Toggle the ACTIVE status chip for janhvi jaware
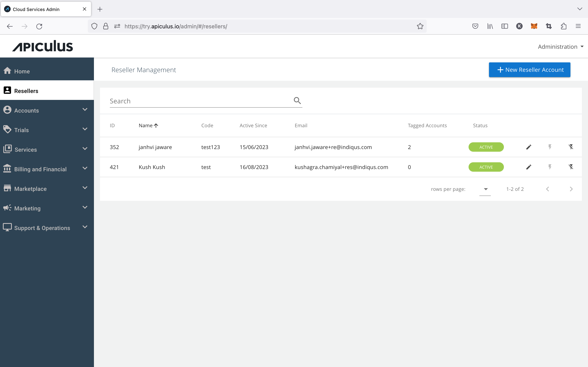The height and width of the screenshot is (367, 588). pyautogui.click(x=486, y=147)
